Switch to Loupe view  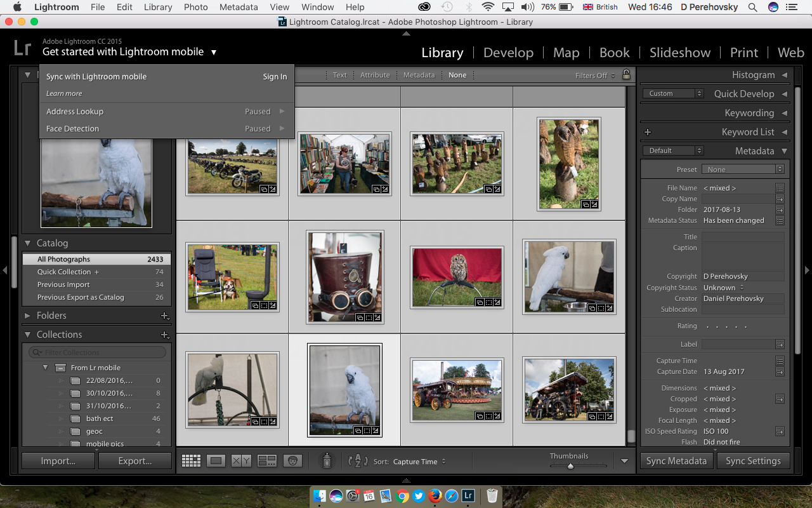[x=216, y=461]
